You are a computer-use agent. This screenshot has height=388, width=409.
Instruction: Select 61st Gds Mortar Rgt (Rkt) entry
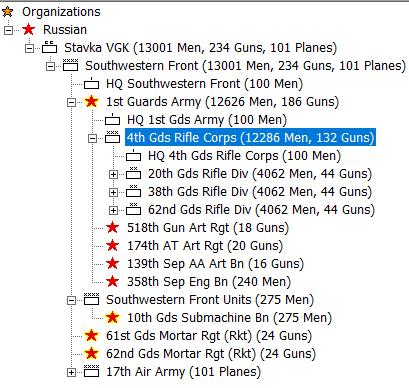point(209,336)
